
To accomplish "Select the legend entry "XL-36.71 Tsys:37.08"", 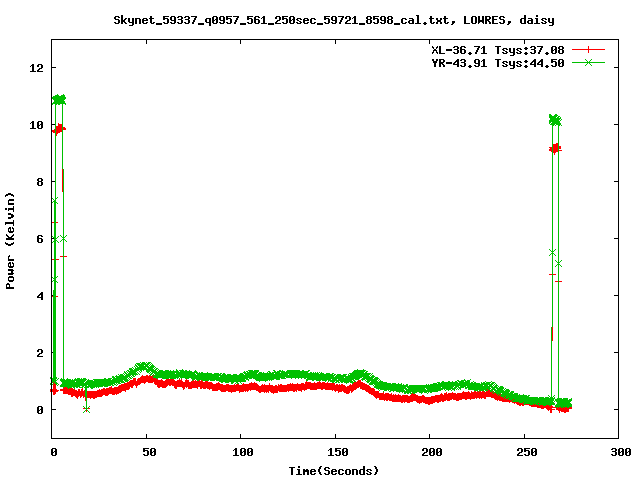I will pyautogui.click(x=498, y=50).
